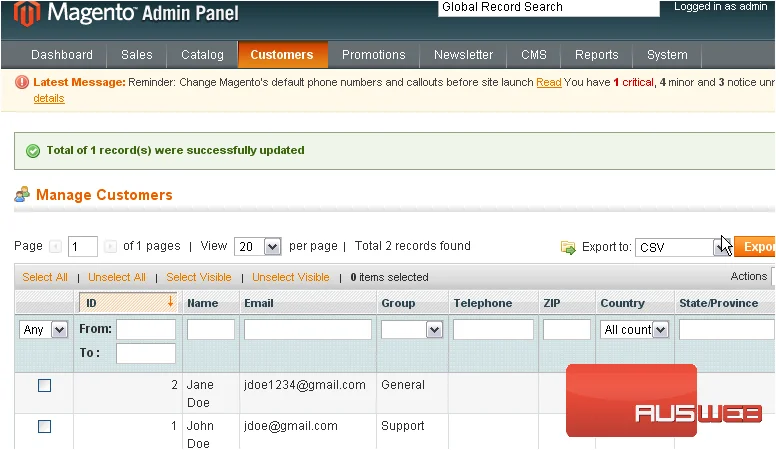Open the Group filter dropdown
The height and width of the screenshot is (450, 776).
[x=412, y=330]
